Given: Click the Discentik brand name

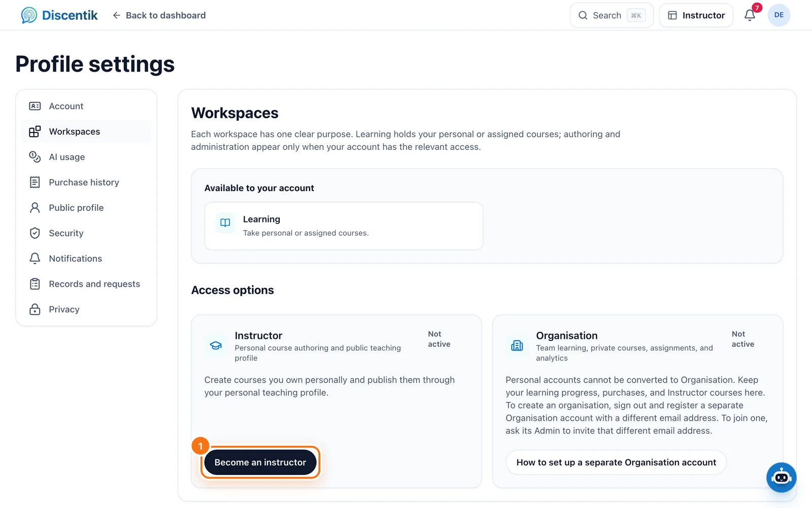Looking at the screenshot, I should point(70,15).
